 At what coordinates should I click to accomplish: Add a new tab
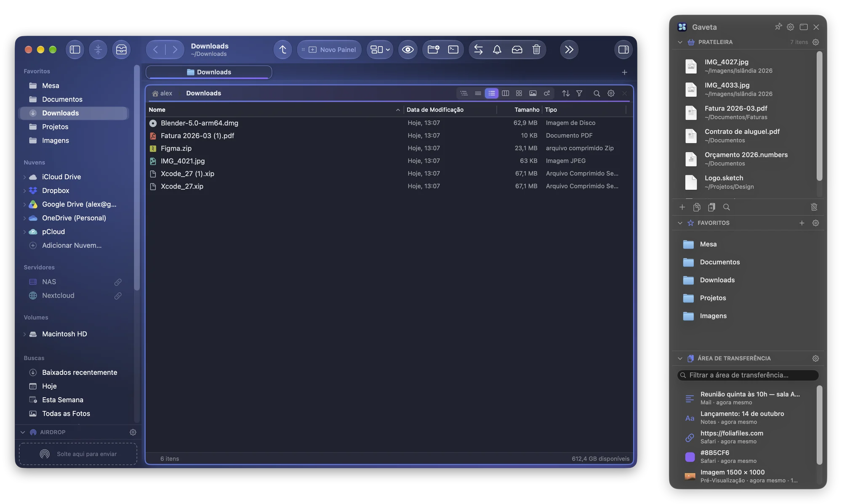coord(624,72)
